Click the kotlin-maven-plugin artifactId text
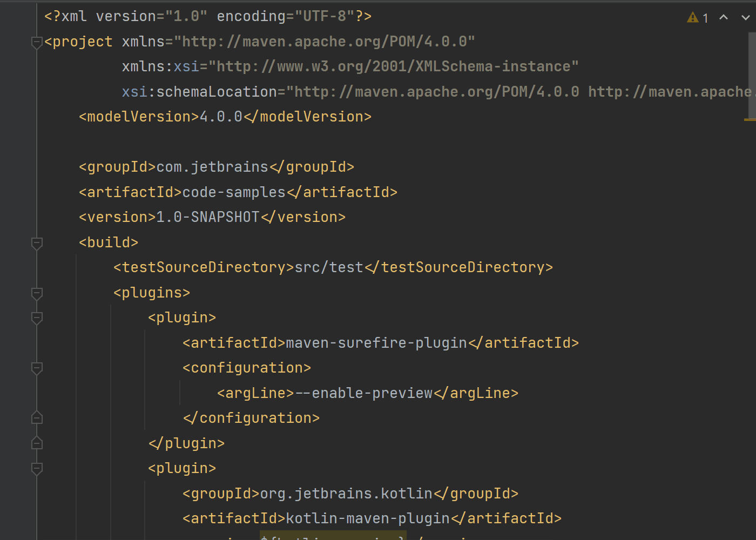This screenshot has width=756, height=540. point(368,518)
